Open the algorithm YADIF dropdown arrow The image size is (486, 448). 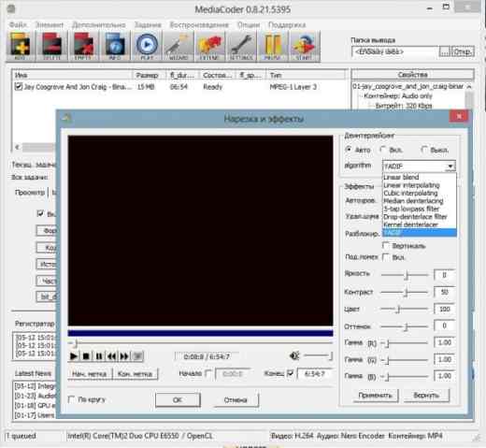450,166
